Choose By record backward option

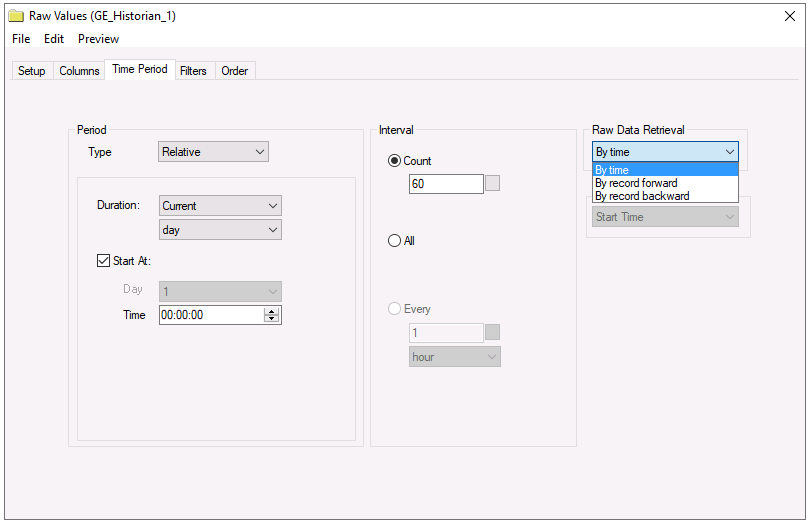665,196
